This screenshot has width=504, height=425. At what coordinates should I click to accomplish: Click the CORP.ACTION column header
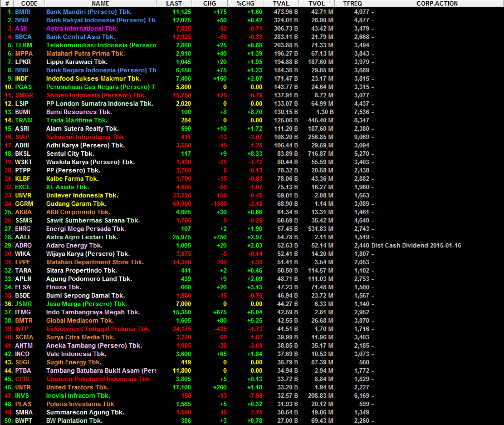[437, 3]
